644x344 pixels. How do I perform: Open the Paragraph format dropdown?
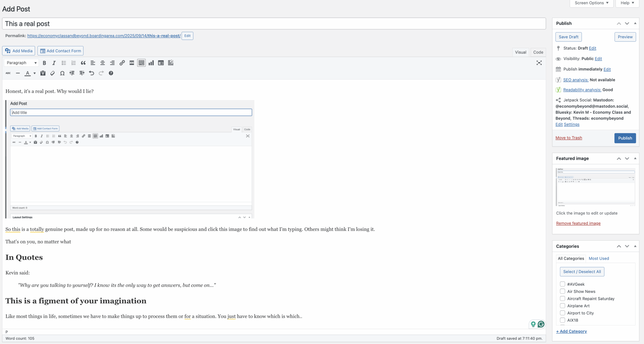(21, 63)
